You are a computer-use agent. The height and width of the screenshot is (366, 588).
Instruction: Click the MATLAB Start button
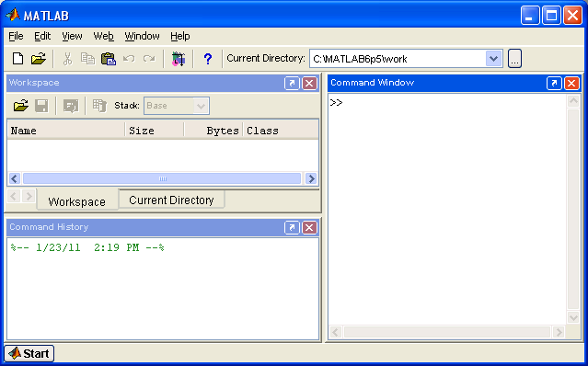29,353
